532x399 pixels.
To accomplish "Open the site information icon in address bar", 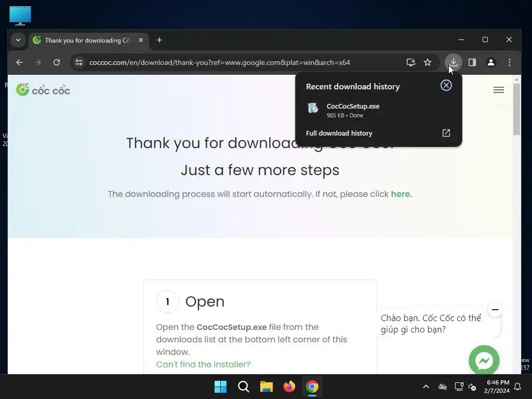I will [79, 62].
